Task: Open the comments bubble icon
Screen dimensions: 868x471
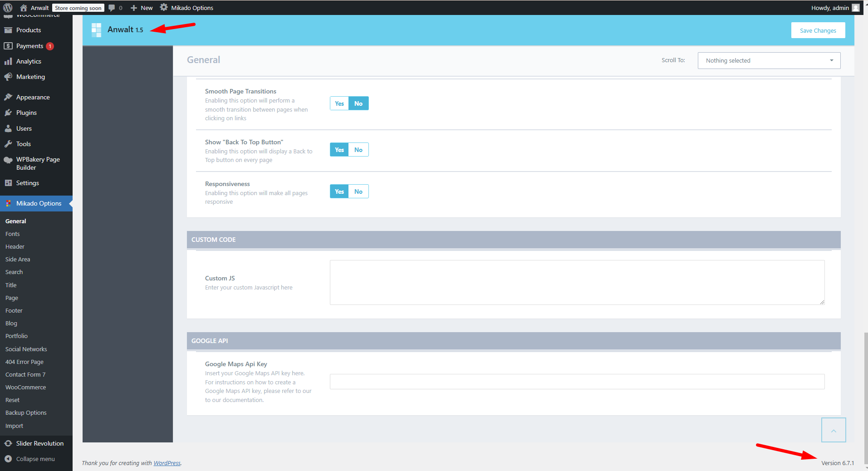Action: (112, 8)
